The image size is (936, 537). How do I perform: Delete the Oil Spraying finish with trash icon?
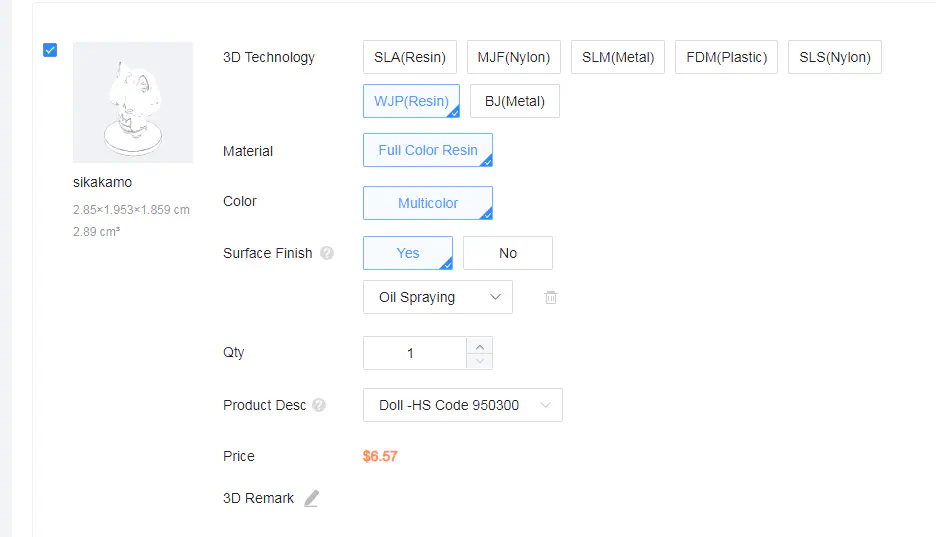[x=550, y=297]
